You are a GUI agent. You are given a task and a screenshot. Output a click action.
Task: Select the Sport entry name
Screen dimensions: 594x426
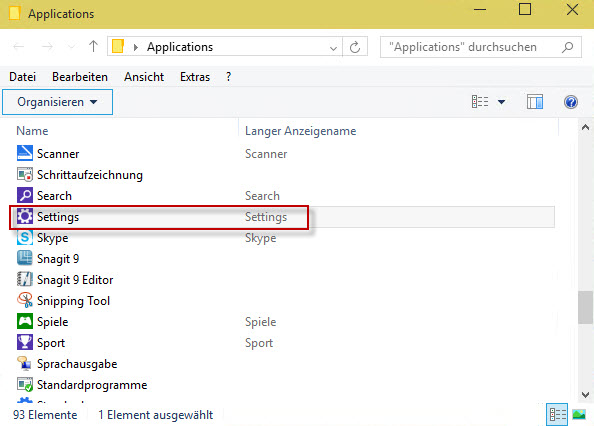51,343
